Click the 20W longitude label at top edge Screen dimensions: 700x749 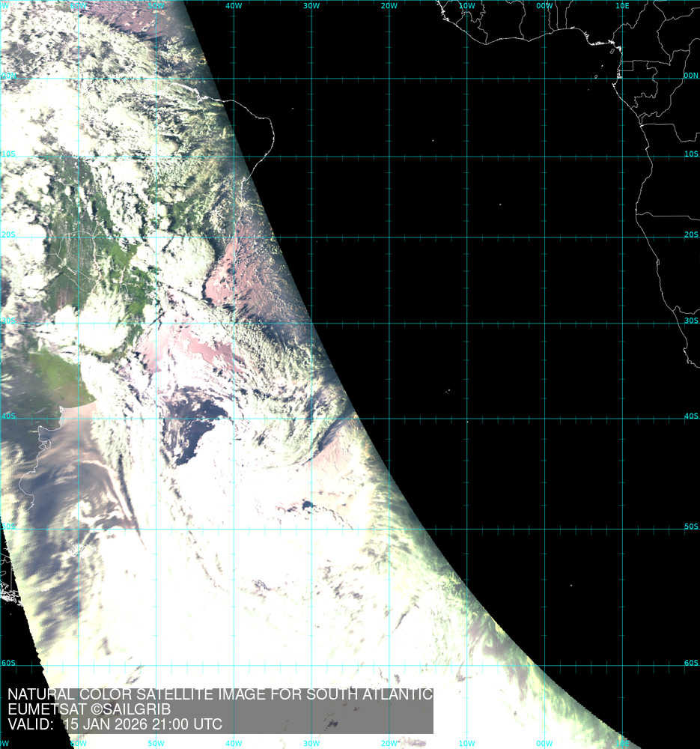[389, 6]
